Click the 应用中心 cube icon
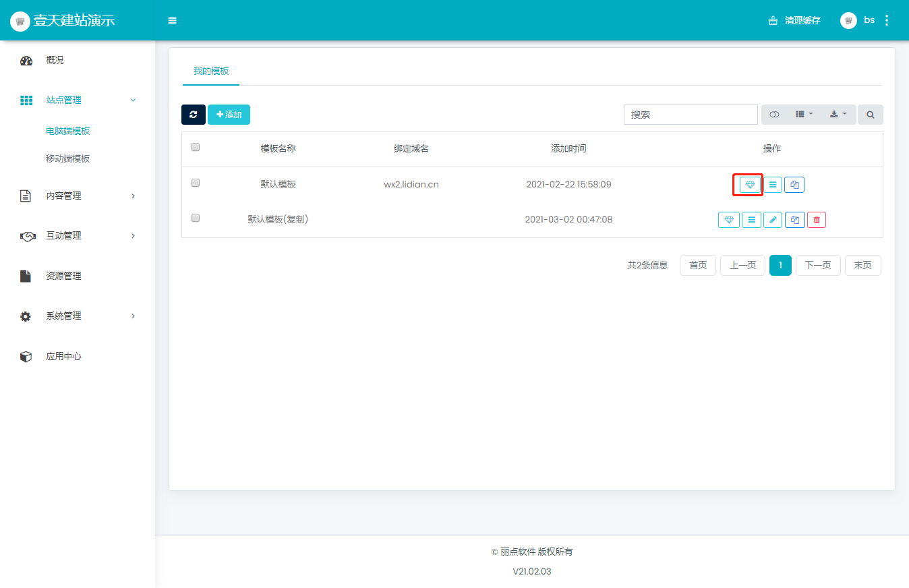This screenshot has height=588, width=909. [x=26, y=357]
